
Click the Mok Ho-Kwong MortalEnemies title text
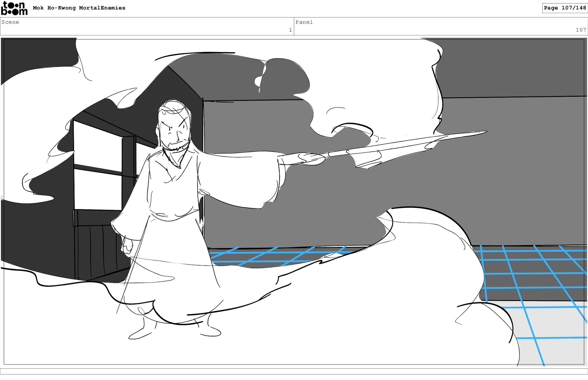(79, 8)
